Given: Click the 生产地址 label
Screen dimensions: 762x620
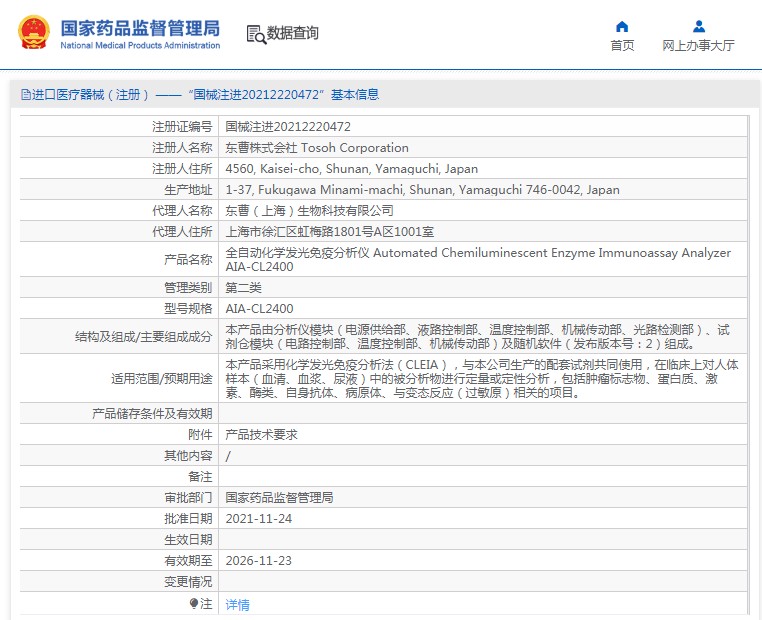Looking at the screenshot, I should tap(188, 189).
